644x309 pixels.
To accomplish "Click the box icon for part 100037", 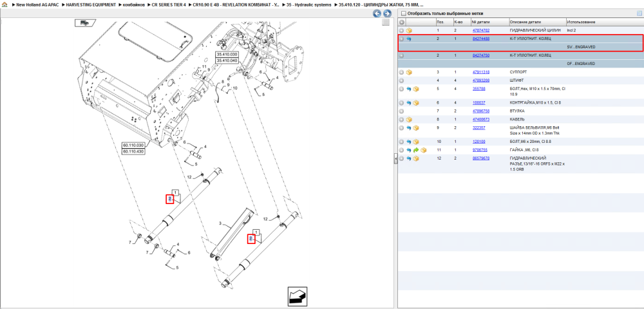I will coord(416,102).
